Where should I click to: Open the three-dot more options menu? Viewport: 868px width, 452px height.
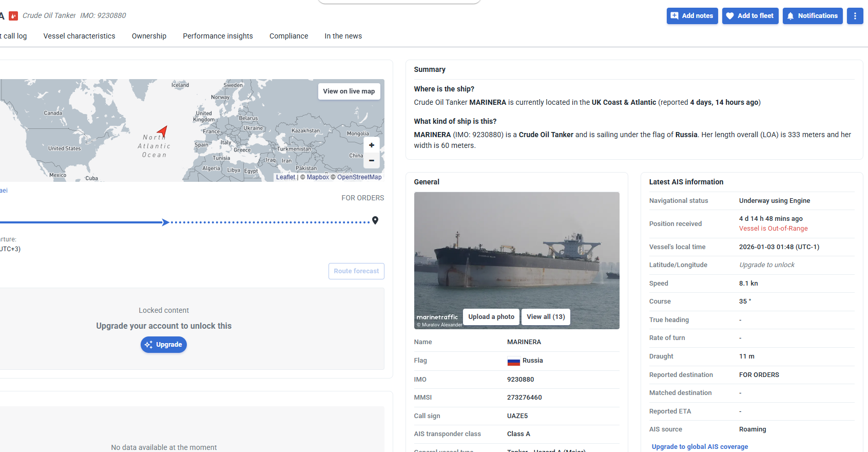(x=855, y=16)
